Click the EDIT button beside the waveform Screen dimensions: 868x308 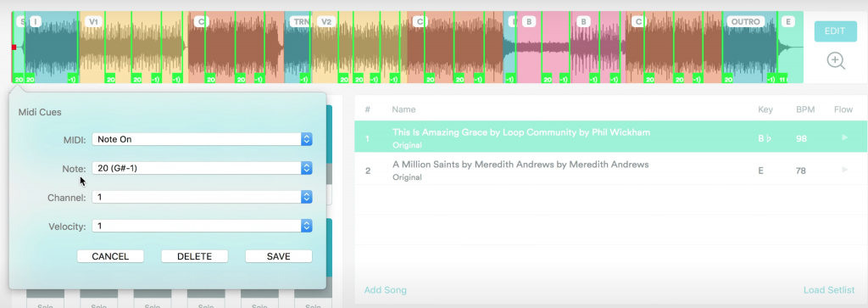click(x=835, y=31)
